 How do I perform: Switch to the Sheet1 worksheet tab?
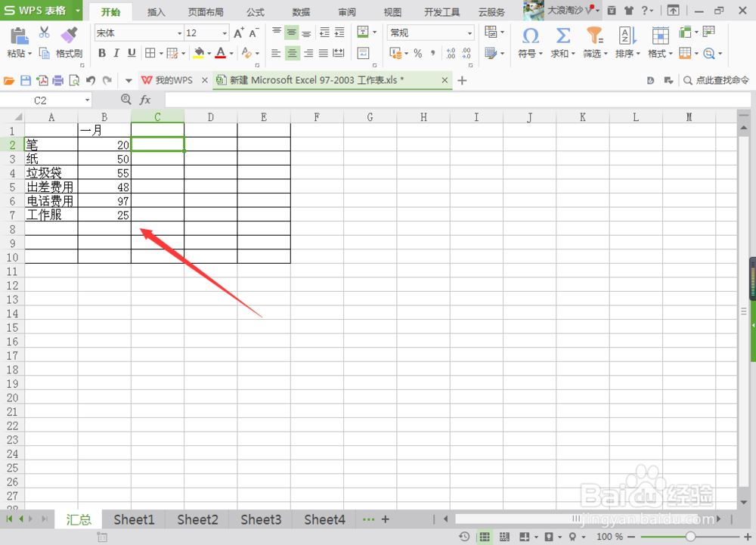pos(134,519)
